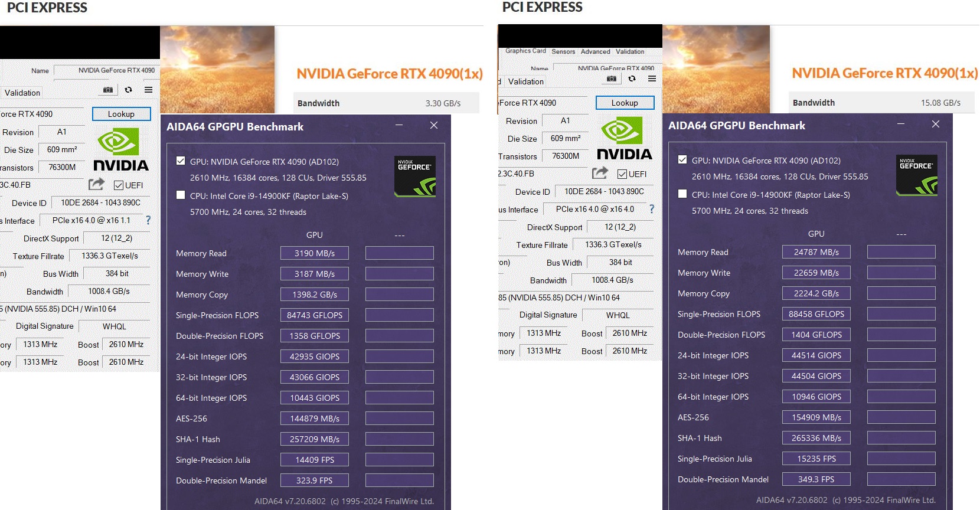Click the AES-256 result 144879 MB/s
This screenshot has height=510, width=980.
click(315, 419)
